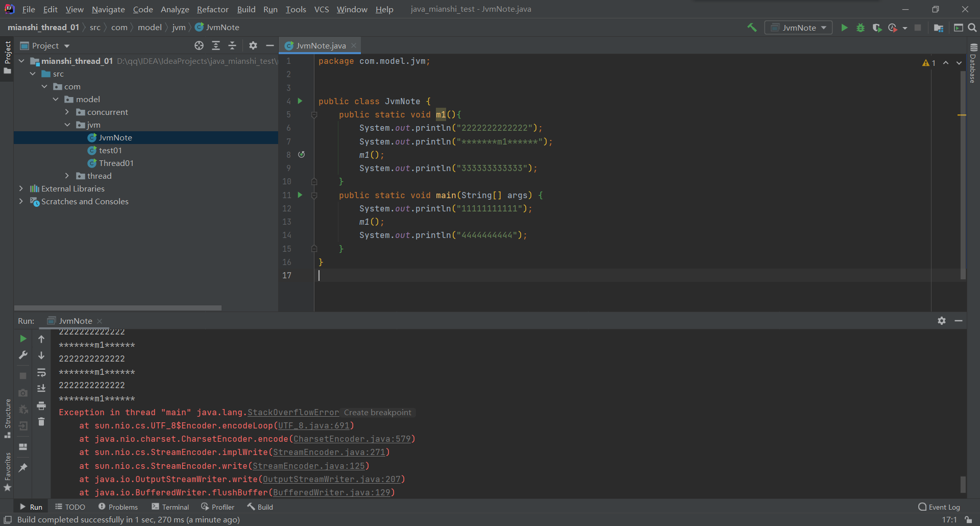Open the JvmNote run configuration dropdown
The height and width of the screenshot is (526, 980).
click(x=798, y=28)
